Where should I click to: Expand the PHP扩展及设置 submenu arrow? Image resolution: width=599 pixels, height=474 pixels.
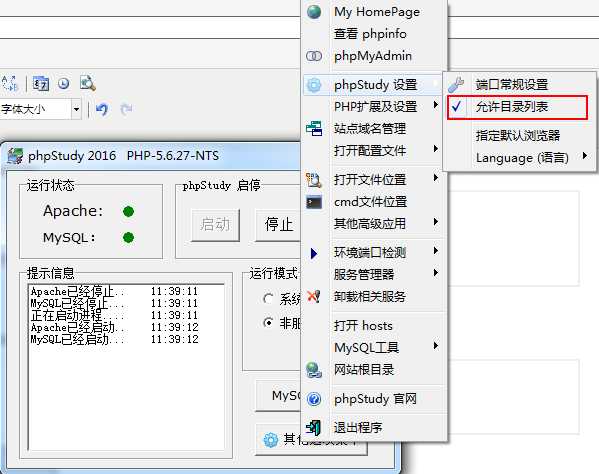(x=436, y=105)
